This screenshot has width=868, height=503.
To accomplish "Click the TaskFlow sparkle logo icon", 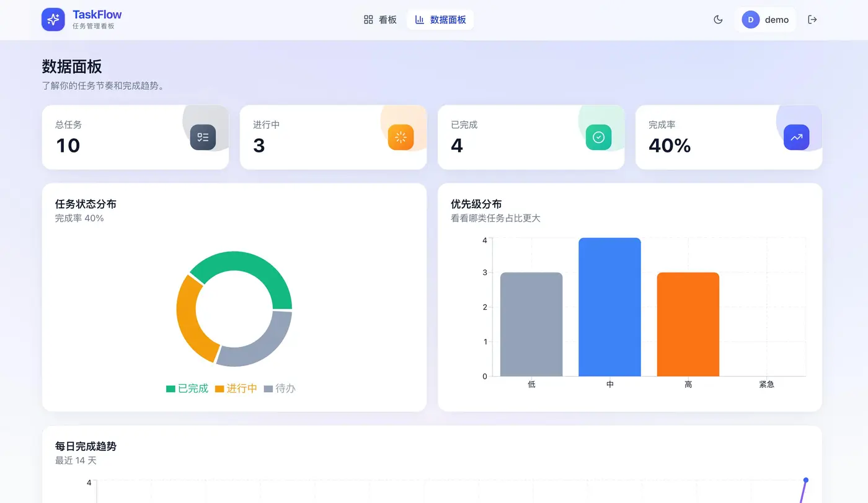I will (x=53, y=19).
